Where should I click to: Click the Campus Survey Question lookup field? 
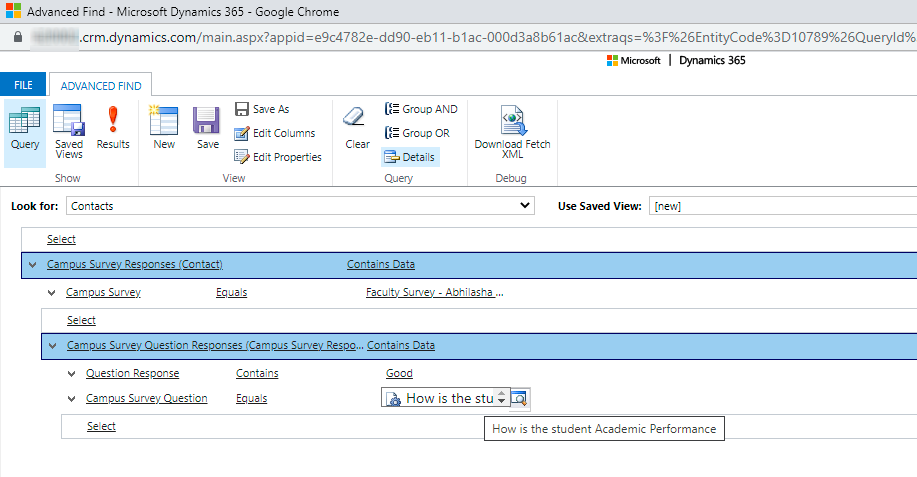[445, 399]
